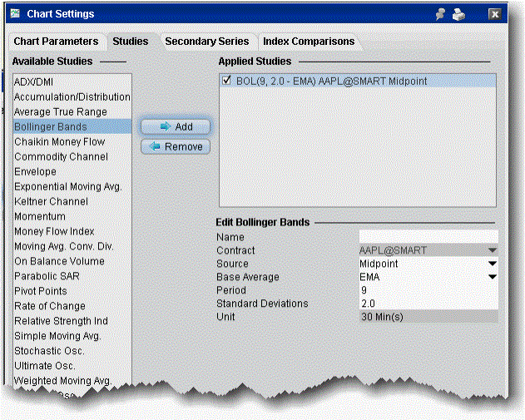The height and width of the screenshot is (420, 525).
Task: Close the Chart Settings window
Action: pos(494,14)
